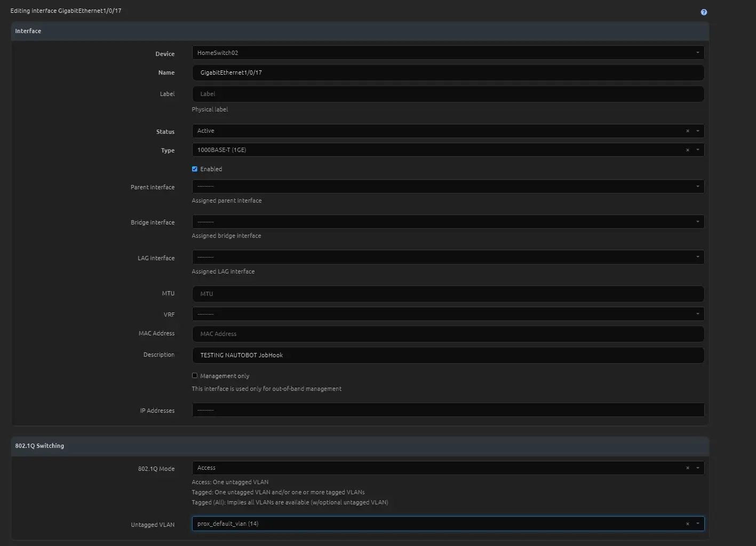Toggle the Enabled checkbox
The width and height of the screenshot is (756, 546).
(x=195, y=169)
